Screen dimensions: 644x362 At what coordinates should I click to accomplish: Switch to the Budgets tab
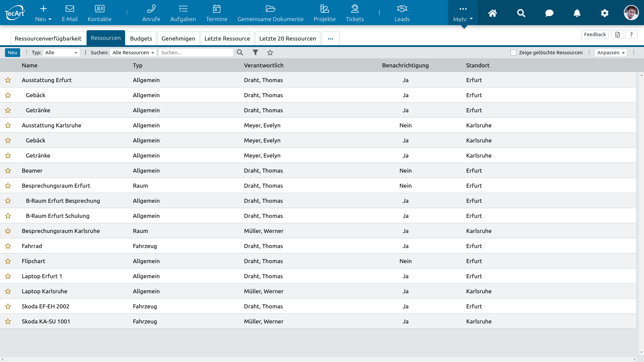click(141, 39)
